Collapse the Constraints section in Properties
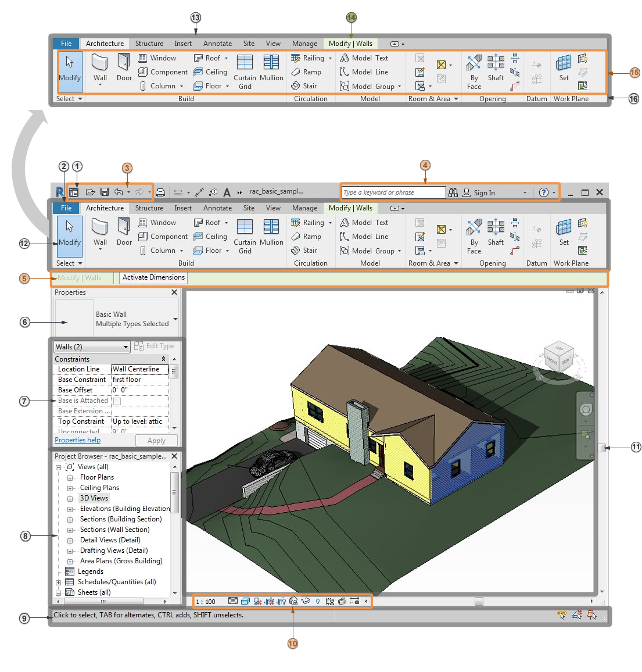Image resolution: width=642 pixels, height=672 pixels. coord(163,359)
